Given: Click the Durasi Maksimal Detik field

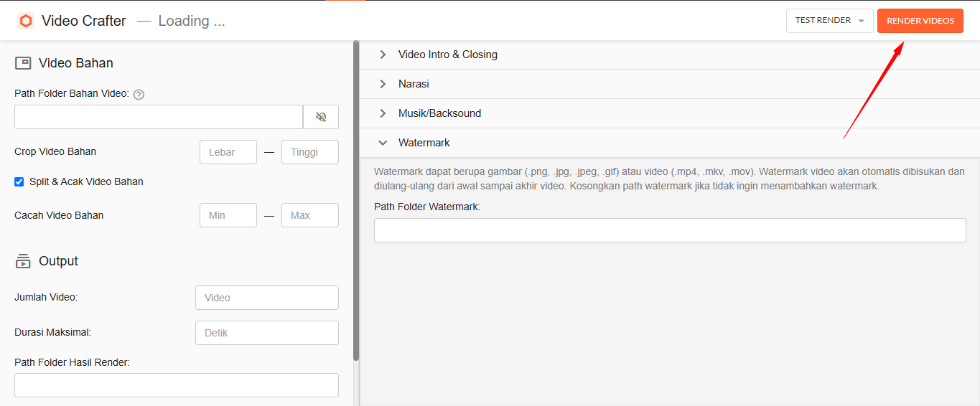Looking at the screenshot, I should 267,333.
